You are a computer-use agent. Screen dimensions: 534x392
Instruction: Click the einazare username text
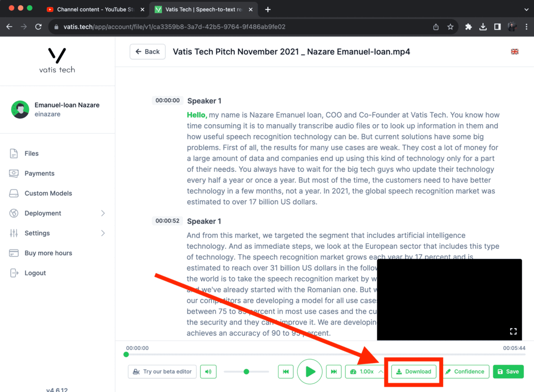48,114
